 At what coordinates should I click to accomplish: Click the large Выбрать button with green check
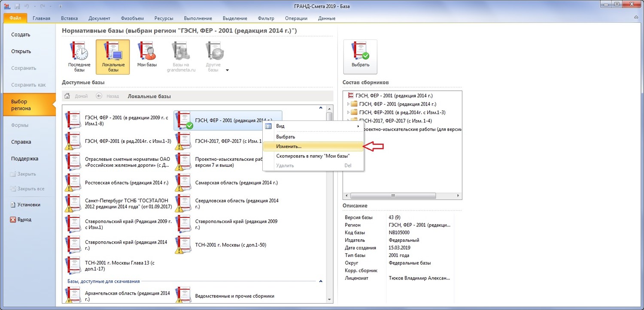(x=360, y=57)
